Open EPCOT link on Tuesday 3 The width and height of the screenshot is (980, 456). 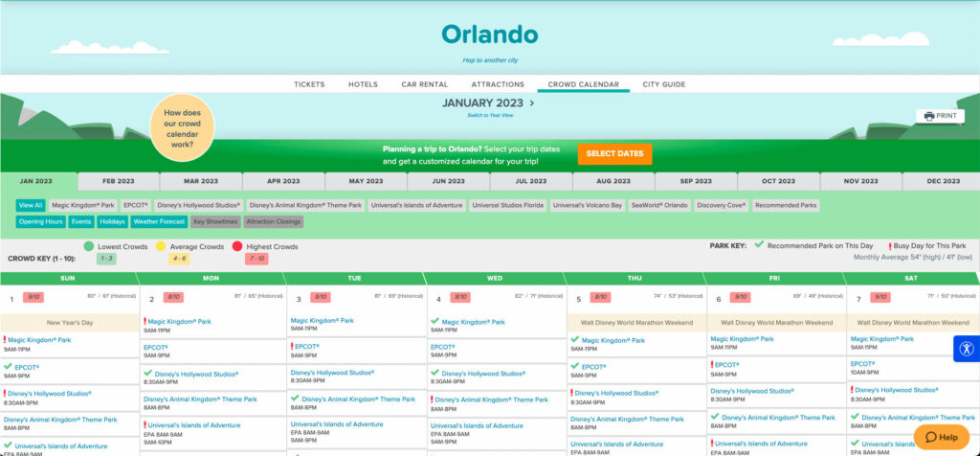(307, 347)
